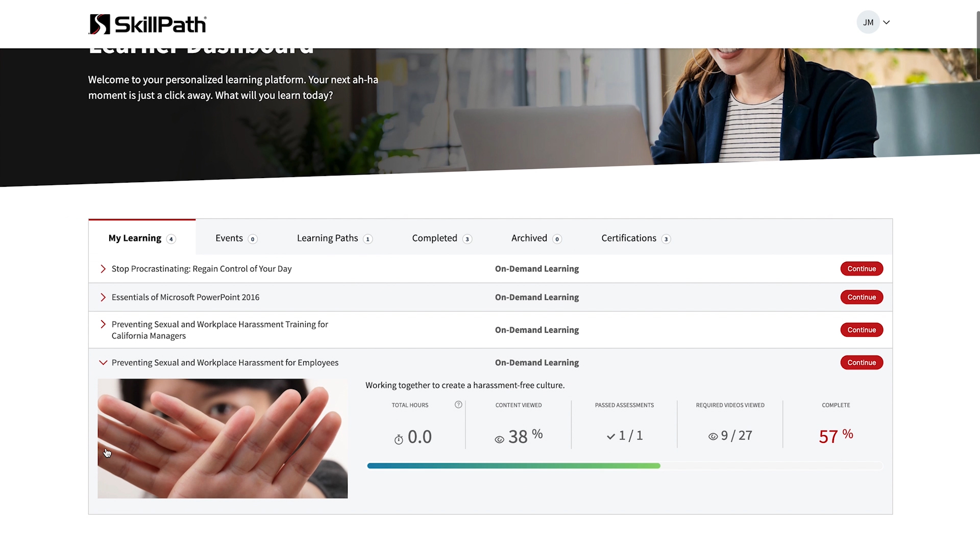Expand the California Managers harassment training row
This screenshot has height=551, width=980.
point(103,325)
